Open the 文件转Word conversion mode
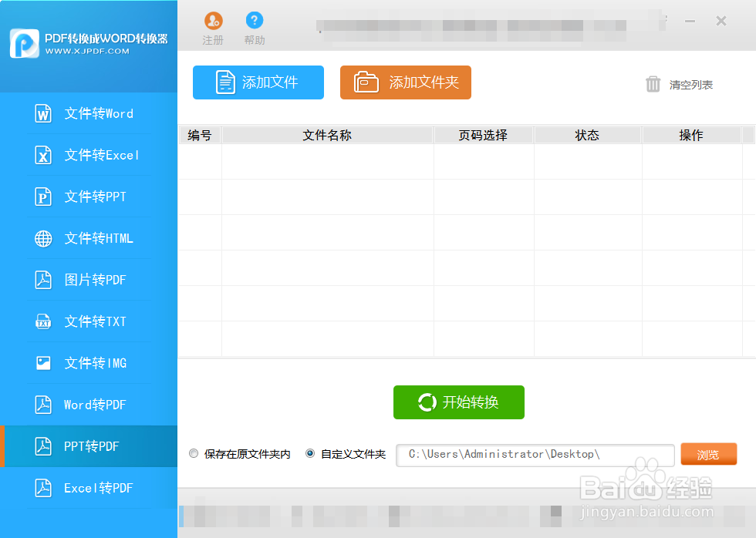 [89, 113]
